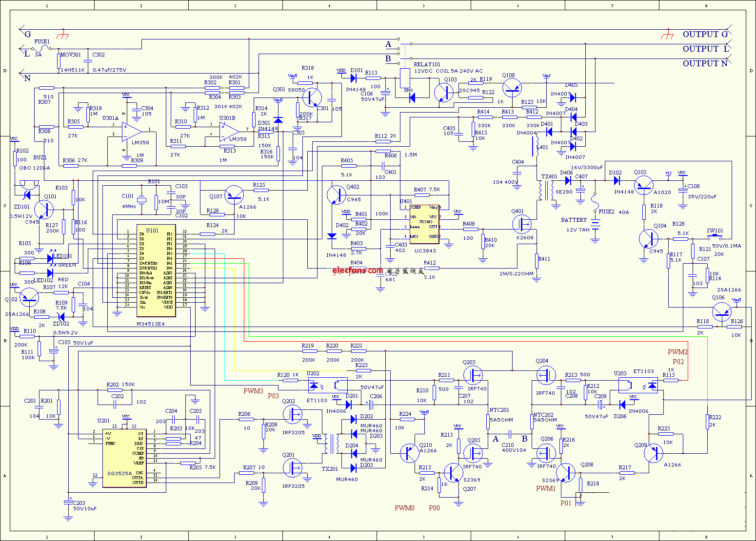This screenshot has height=541, width=756.
Task: Click the OUTPUT L label text
Action: [705, 49]
